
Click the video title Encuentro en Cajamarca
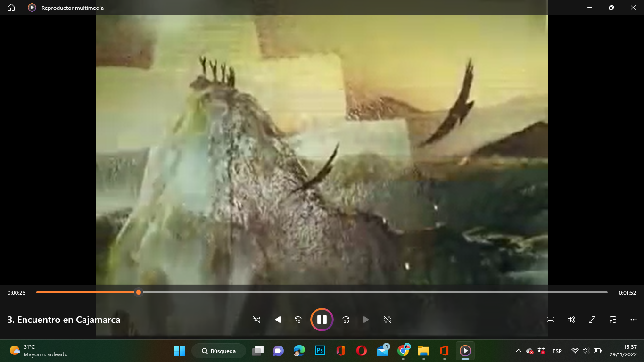(x=64, y=320)
